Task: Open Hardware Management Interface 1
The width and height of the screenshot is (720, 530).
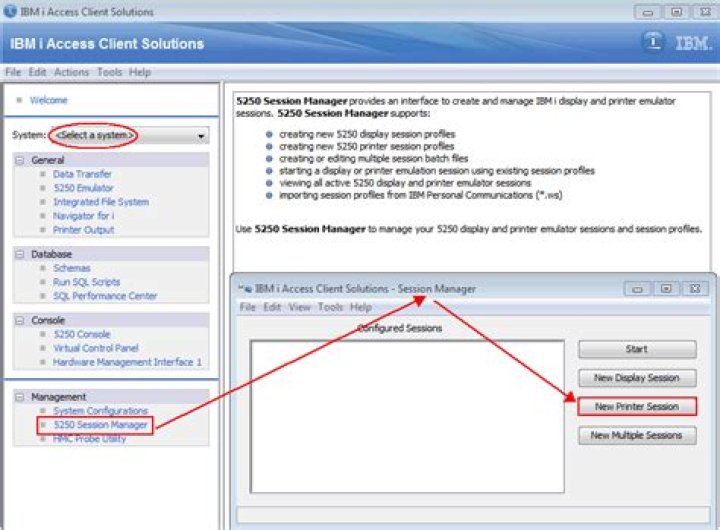Action: pos(127,362)
